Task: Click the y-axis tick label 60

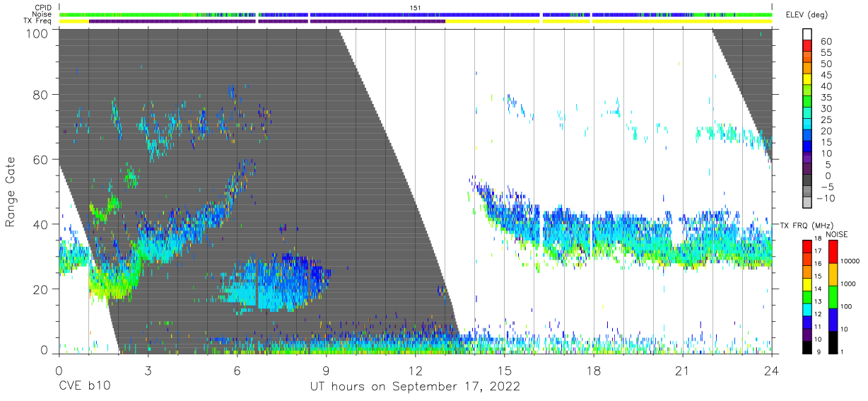Action: (x=40, y=159)
